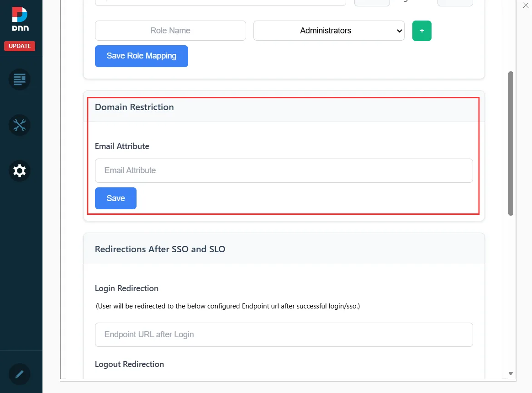Open the Content menu icon in sidebar
The height and width of the screenshot is (393, 532).
[19, 80]
